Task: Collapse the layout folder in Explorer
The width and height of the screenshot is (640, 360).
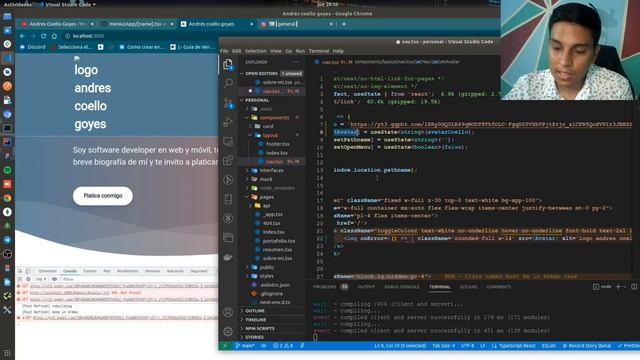Action: (x=270, y=135)
